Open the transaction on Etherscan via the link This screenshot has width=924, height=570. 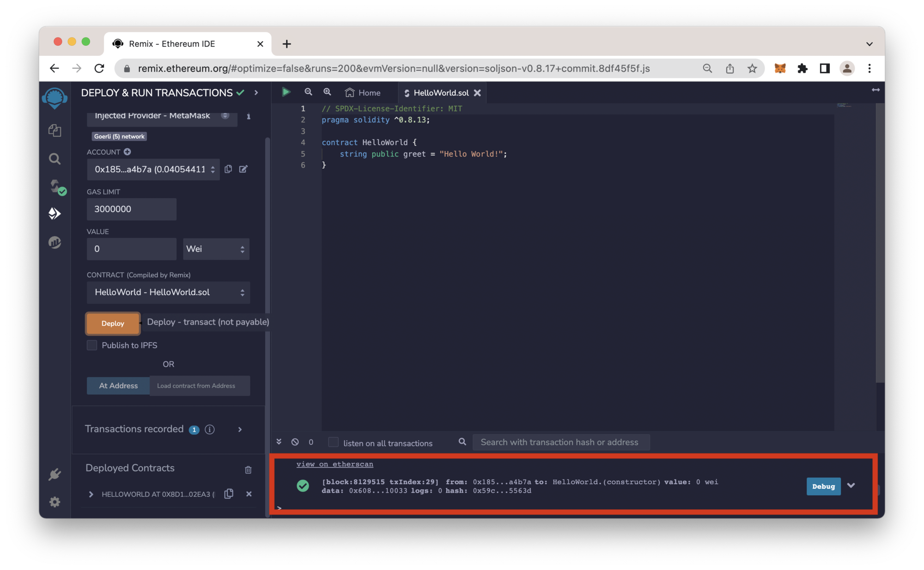pyautogui.click(x=335, y=464)
